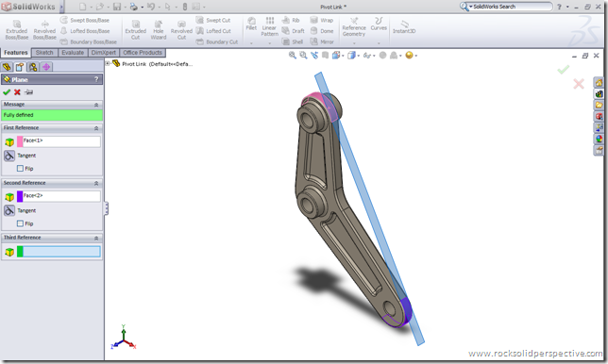Open Curves dropdown arrow
This screenshot has width=608, height=364.
click(x=379, y=43)
